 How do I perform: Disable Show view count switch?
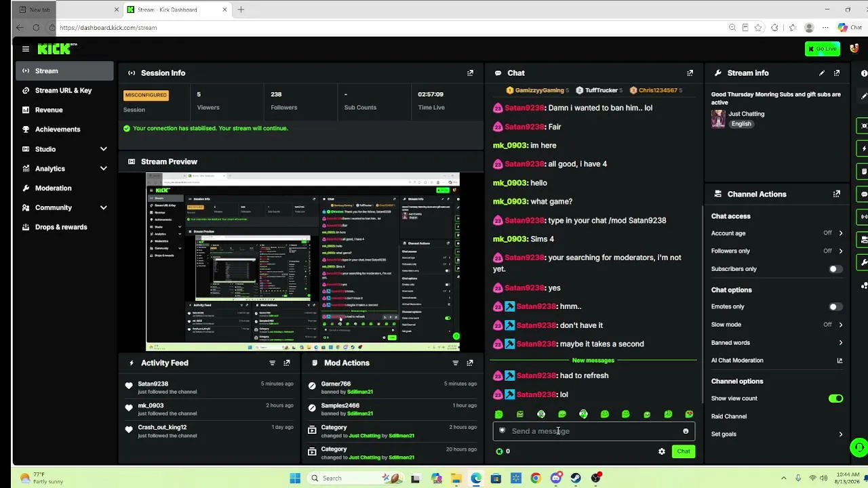pyautogui.click(x=835, y=399)
